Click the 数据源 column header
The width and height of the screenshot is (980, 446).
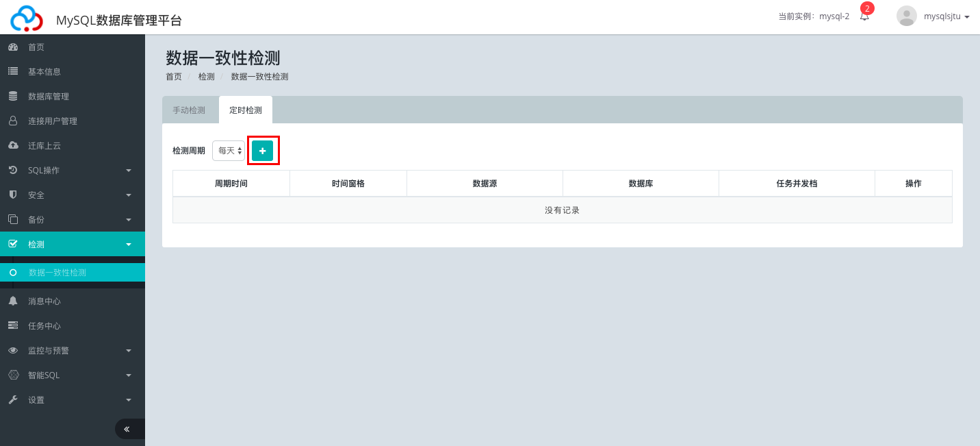(x=485, y=184)
